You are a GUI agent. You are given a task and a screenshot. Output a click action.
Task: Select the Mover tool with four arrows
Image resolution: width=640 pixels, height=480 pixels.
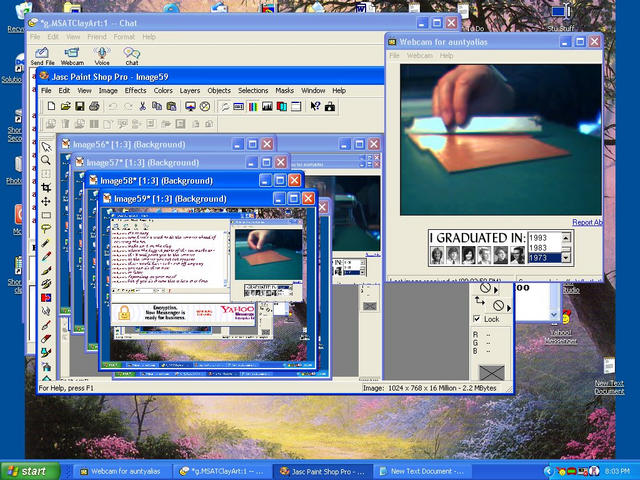pyautogui.click(x=46, y=201)
